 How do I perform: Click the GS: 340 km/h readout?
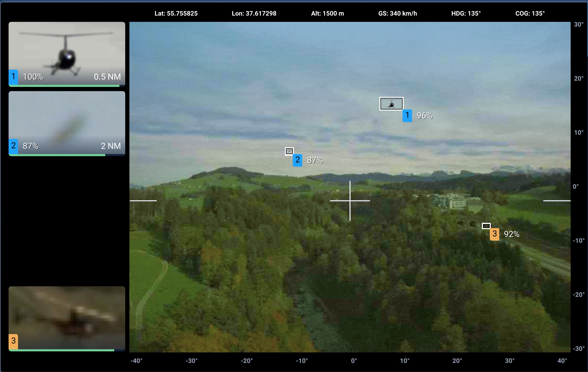click(x=397, y=13)
